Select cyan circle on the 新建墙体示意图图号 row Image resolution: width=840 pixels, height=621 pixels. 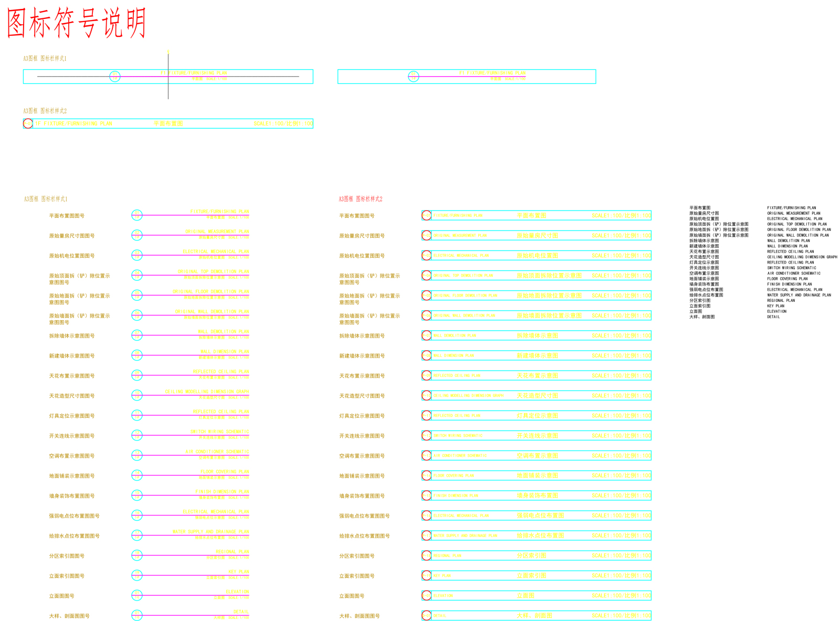click(x=137, y=355)
